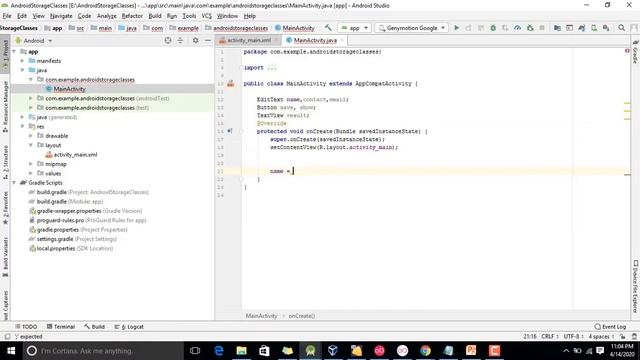This screenshot has height=360, width=640.
Task: Open Microsoft Edge from the taskbar
Action: click(x=219, y=351)
